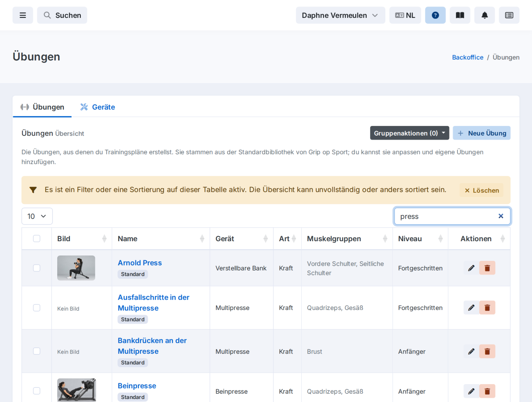532x402 pixels.
Task: Tick the Beinpresse row checkbox
Action: 37,391
